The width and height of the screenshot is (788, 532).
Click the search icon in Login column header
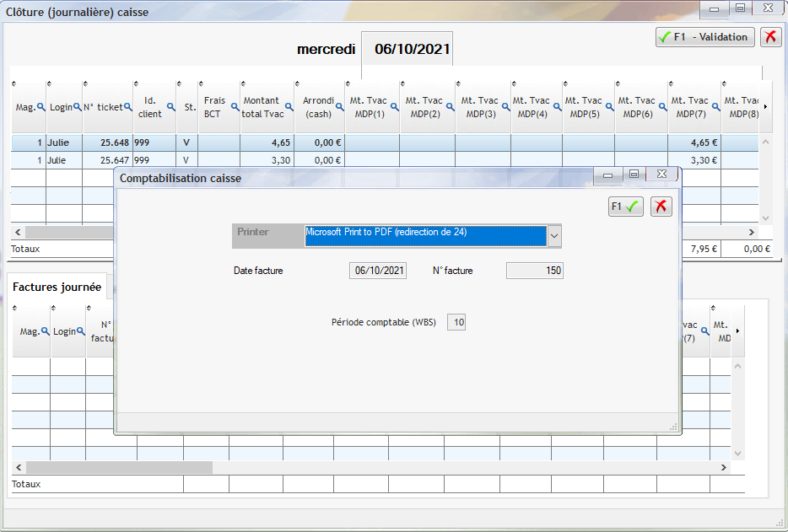pyautogui.click(x=77, y=107)
